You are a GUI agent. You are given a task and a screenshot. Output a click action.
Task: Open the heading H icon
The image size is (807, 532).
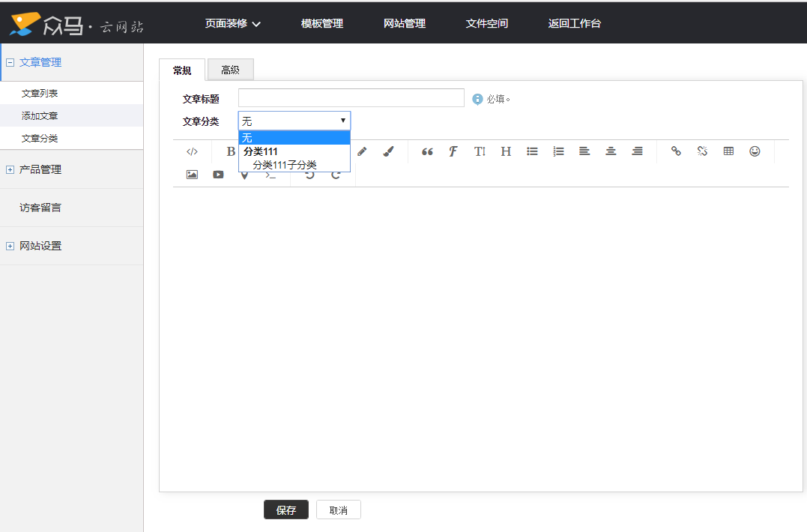506,151
